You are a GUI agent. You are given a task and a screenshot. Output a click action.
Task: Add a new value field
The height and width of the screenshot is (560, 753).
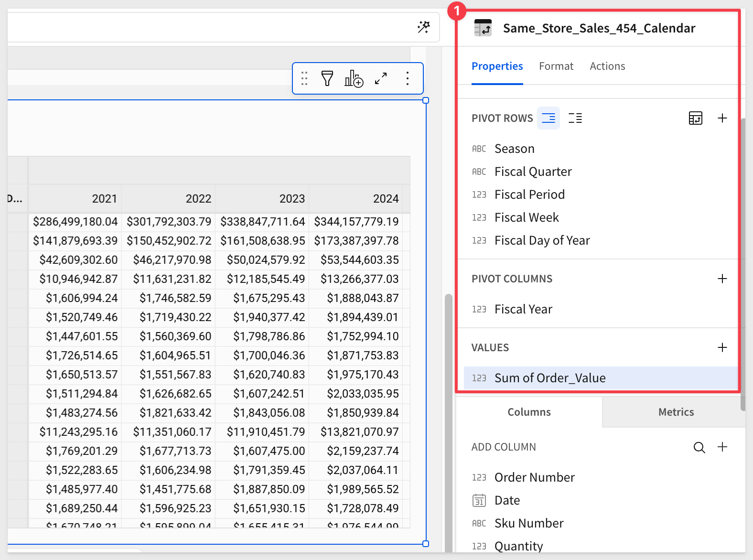tap(722, 347)
